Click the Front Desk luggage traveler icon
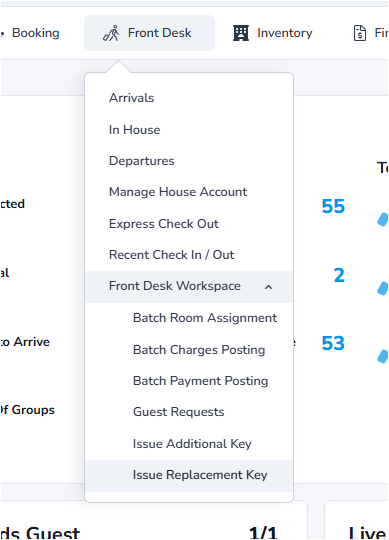 [x=111, y=33]
